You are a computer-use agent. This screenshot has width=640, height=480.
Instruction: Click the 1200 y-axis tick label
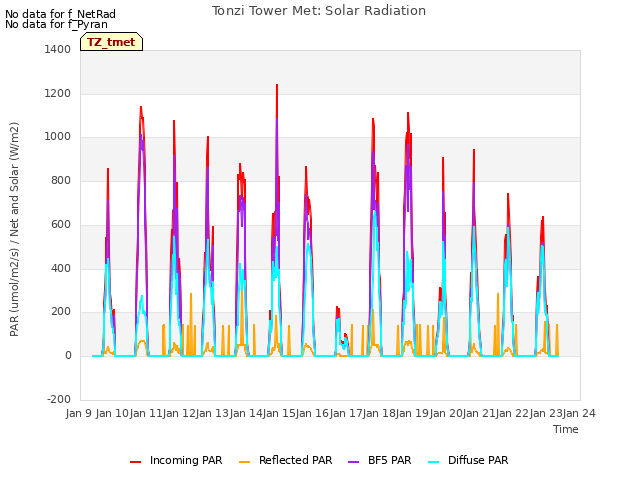pos(58,93)
